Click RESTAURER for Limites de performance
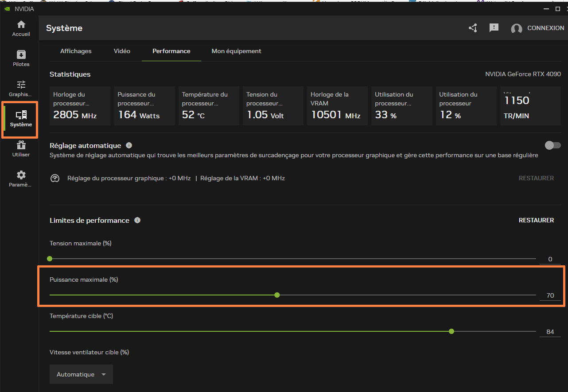The height and width of the screenshot is (392, 568). (x=536, y=220)
